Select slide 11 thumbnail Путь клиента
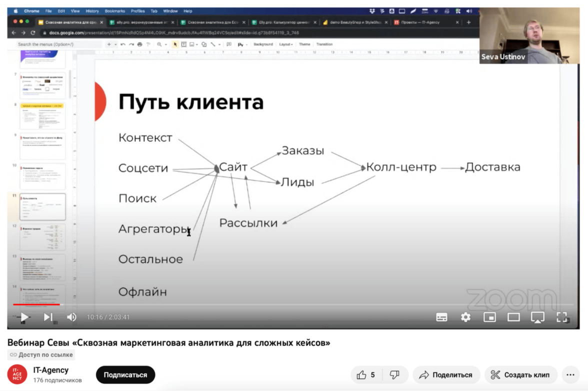588x391 pixels. tap(42, 207)
